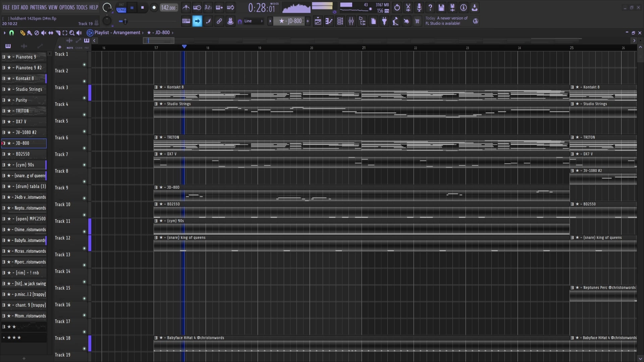Save the project with floppy icon
This screenshot has width=644, height=362.
click(441, 7)
